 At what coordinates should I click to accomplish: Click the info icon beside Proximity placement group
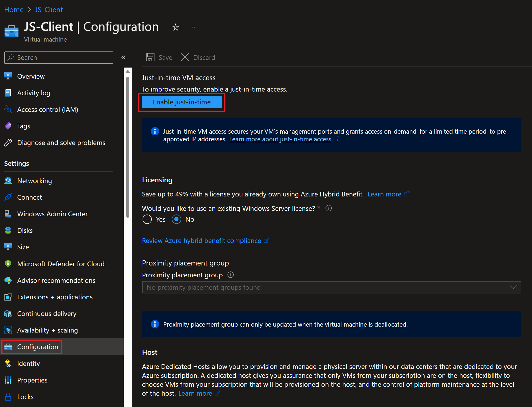tap(230, 275)
